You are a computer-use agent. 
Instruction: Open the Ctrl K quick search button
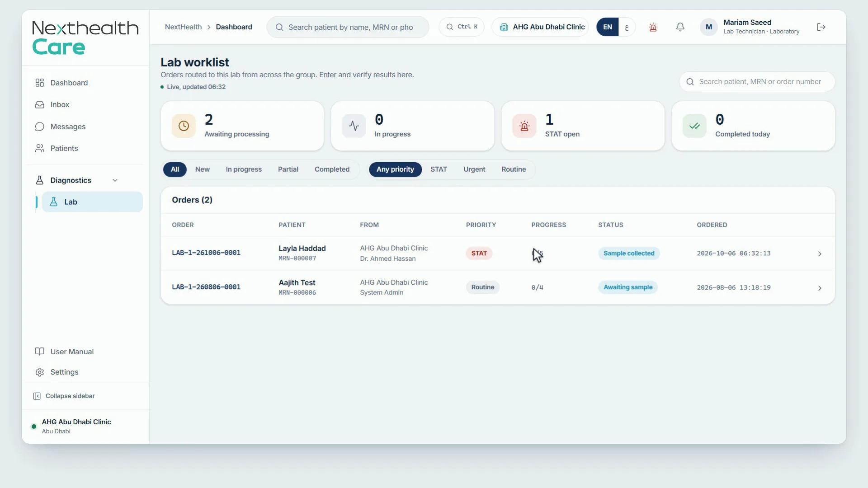click(x=462, y=27)
